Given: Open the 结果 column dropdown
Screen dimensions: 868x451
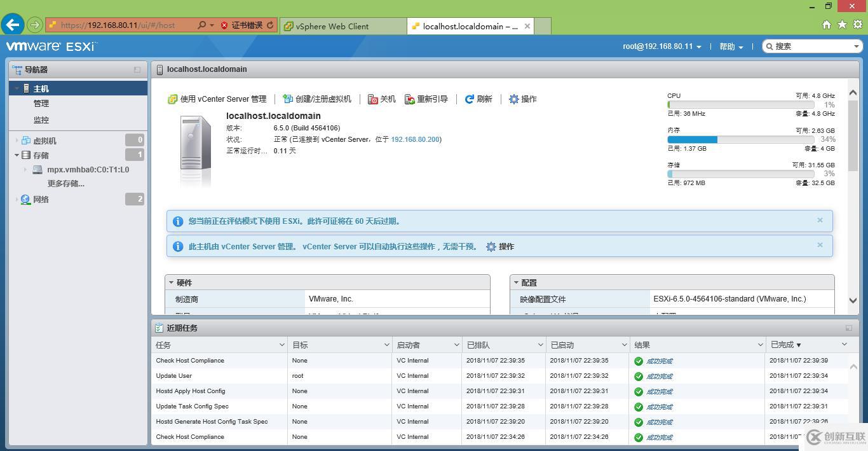Looking at the screenshot, I should (x=761, y=344).
